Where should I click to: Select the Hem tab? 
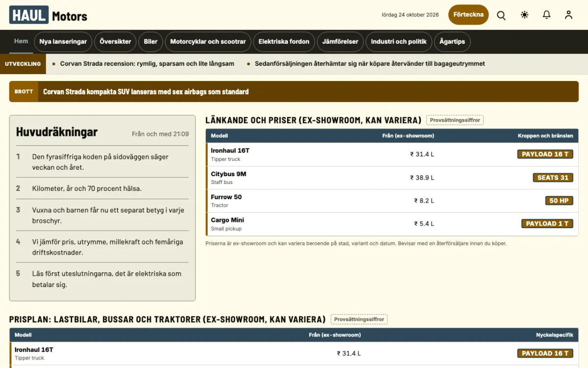click(21, 41)
